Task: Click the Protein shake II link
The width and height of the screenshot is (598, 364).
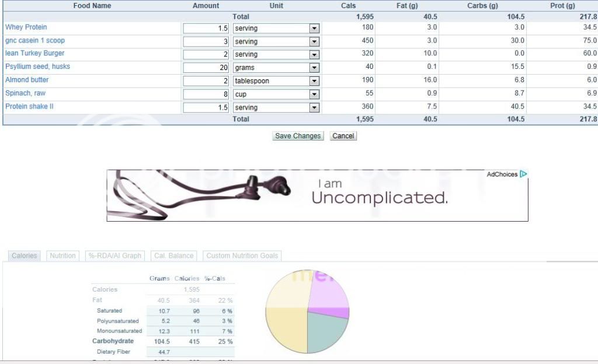Action: [x=30, y=107]
